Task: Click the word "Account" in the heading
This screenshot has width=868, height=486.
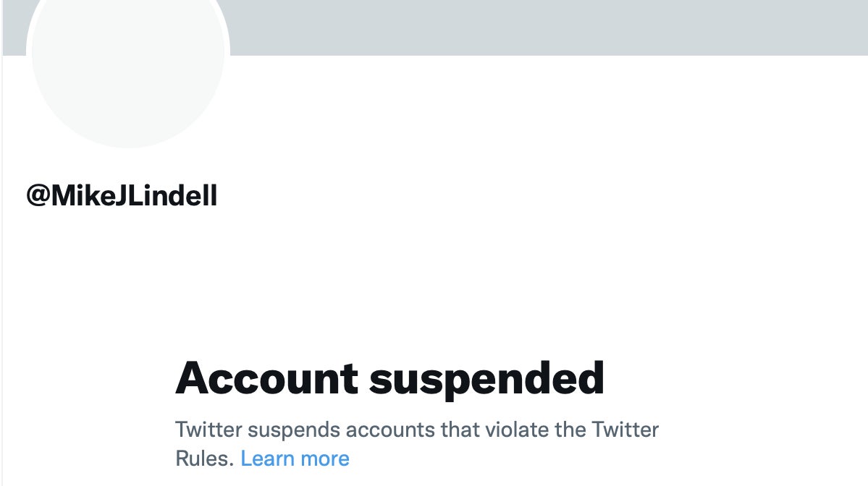Action: coord(266,378)
